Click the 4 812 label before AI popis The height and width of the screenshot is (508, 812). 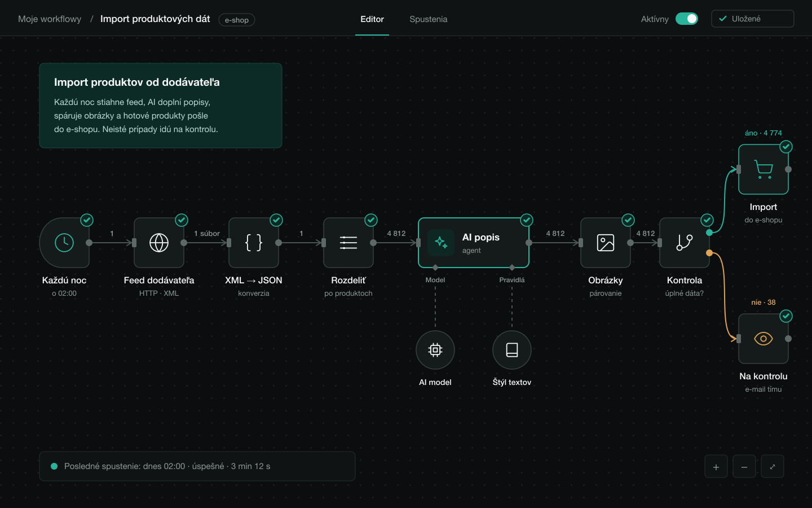point(396,234)
